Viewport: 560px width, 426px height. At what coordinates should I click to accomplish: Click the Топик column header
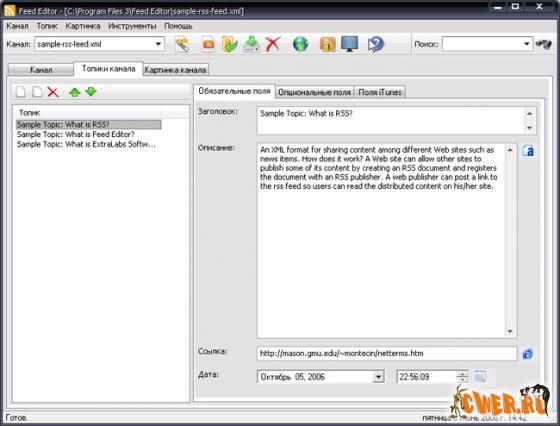pyautogui.click(x=87, y=112)
